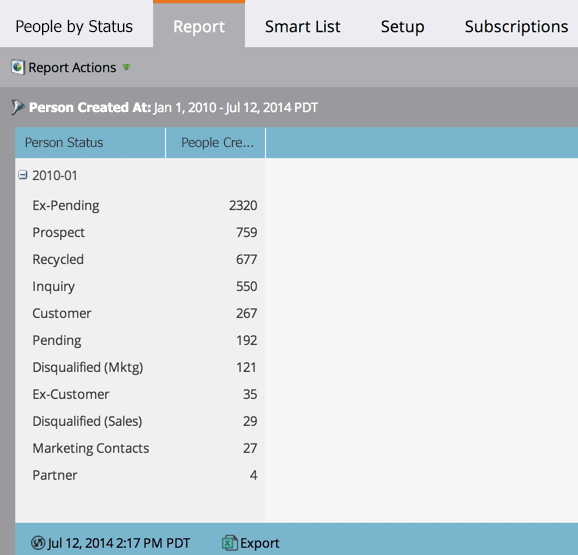Click the 192 count for Pending
The width and height of the screenshot is (578, 555).
tap(247, 340)
